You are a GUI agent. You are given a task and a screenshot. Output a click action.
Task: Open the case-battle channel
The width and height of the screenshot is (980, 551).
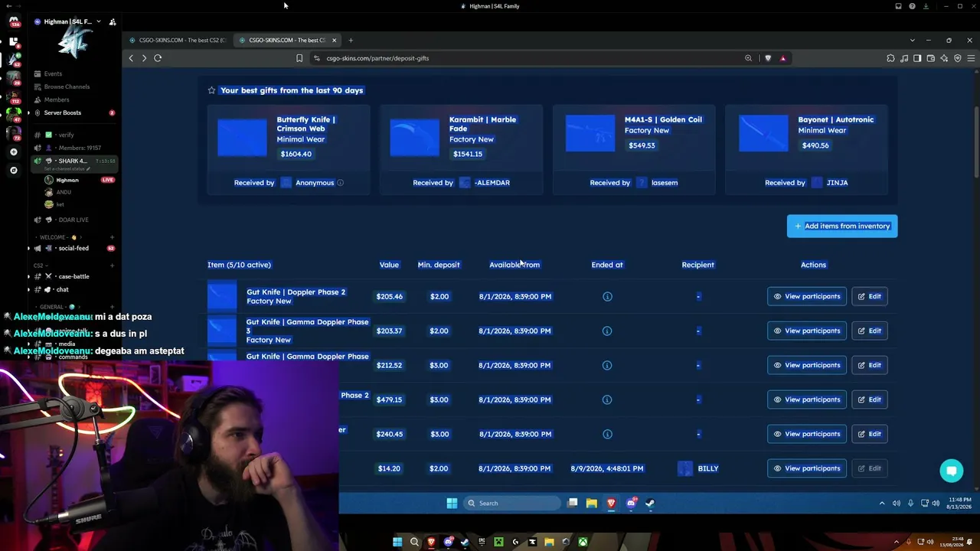click(73, 276)
